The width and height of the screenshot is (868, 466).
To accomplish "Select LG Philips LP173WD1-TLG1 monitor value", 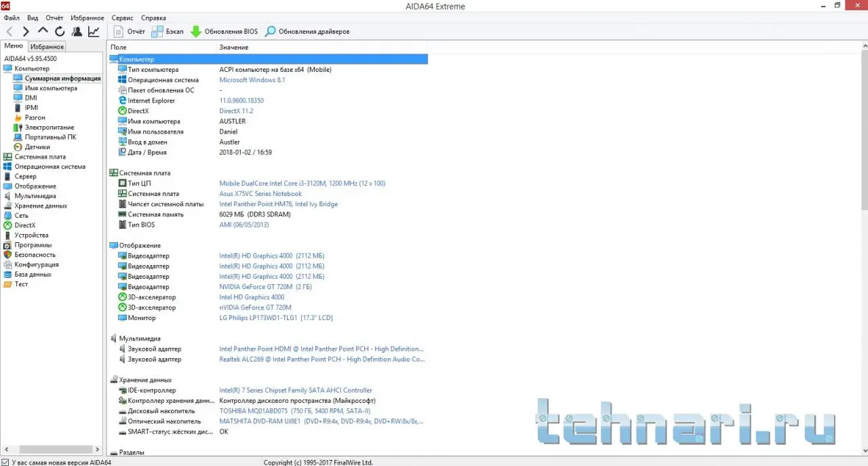I will tap(276, 318).
